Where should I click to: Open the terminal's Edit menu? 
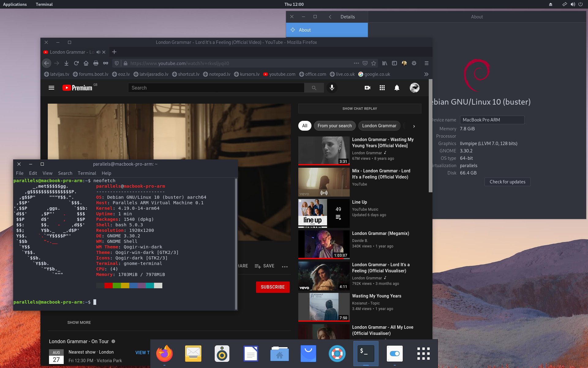click(x=33, y=173)
